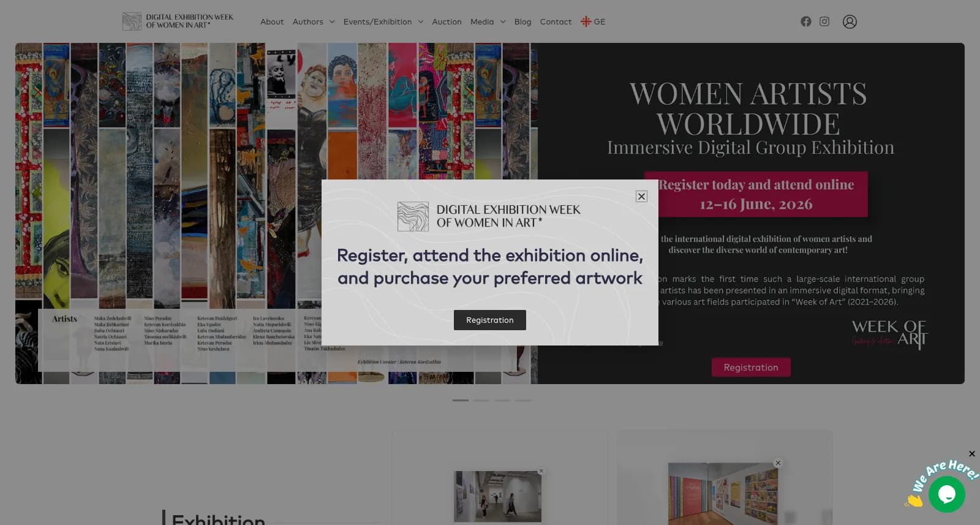
Task: Dismiss the 'We Are Here' chat badge
Action: pos(972,454)
